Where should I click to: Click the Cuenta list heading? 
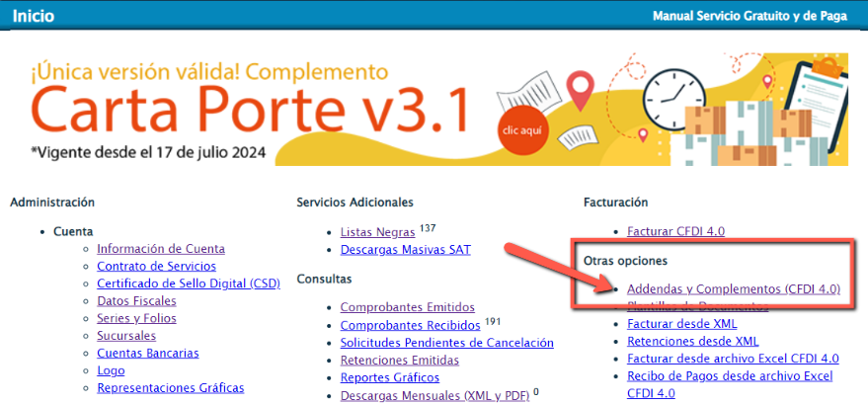[x=73, y=231]
